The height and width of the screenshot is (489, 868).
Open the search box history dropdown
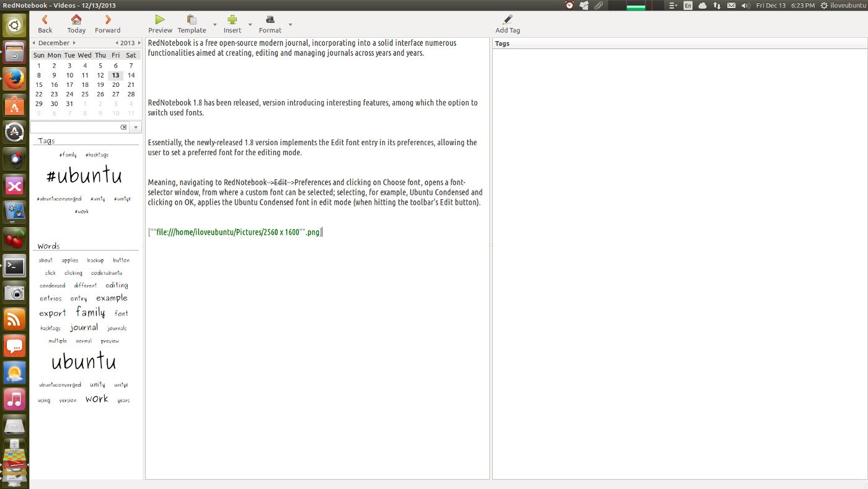(x=136, y=127)
